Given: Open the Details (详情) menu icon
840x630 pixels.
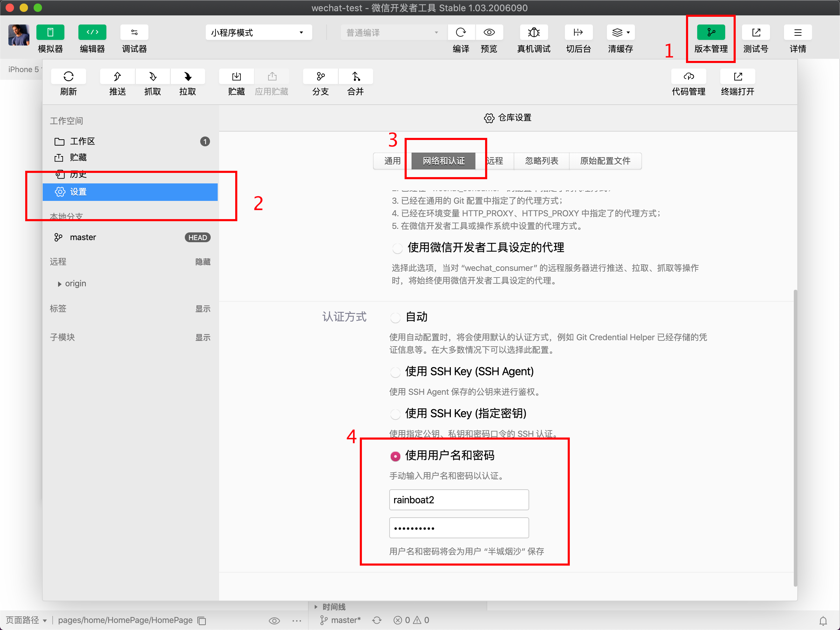Looking at the screenshot, I should tap(798, 32).
